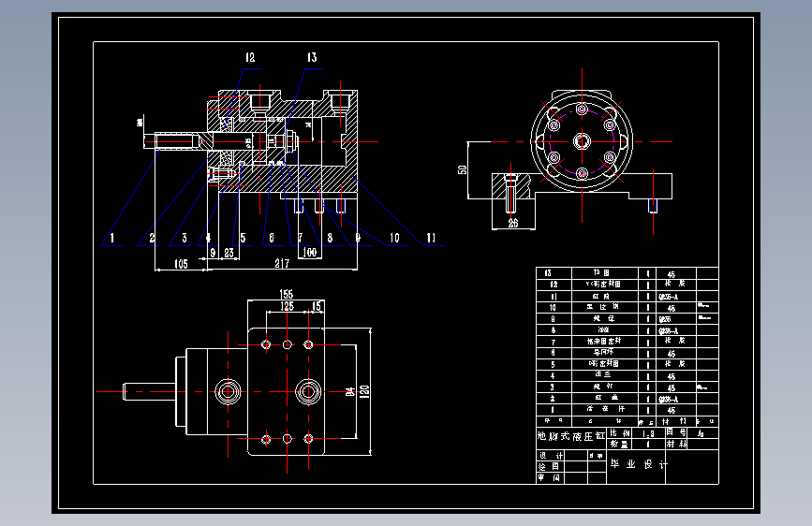Screen dimensions: 812x526
Task: Click the 217 dimension text
Action: click(x=282, y=264)
